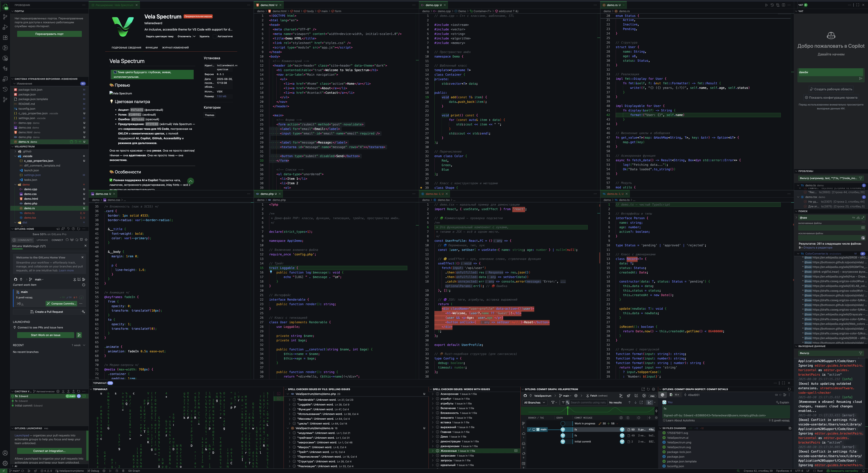Open the Run and Debug view

tap(5, 27)
